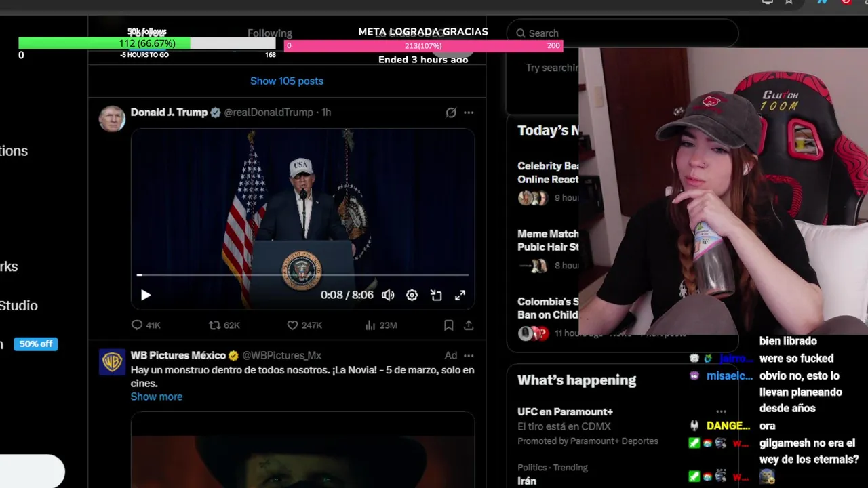
Task: Click the WB Pictures ad video thumbnail
Action: [302, 450]
